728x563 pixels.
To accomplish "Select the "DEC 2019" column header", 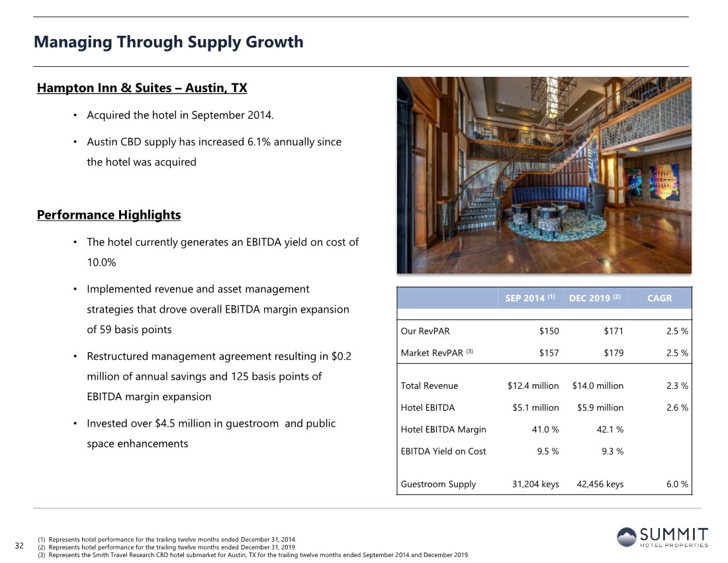I will pyautogui.click(x=595, y=298).
